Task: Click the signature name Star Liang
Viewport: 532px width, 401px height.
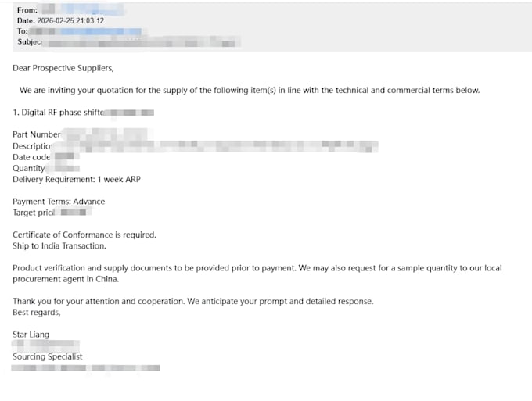Action: coord(31,335)
